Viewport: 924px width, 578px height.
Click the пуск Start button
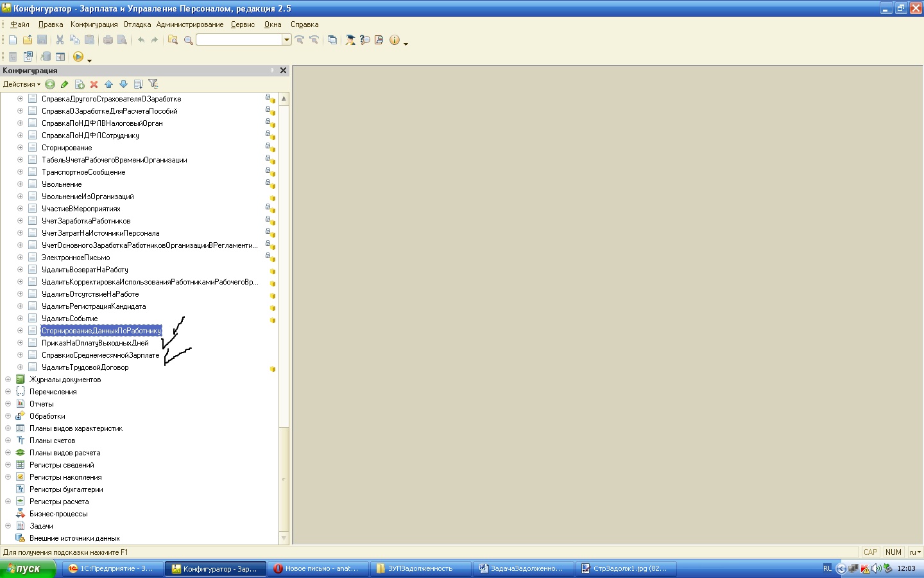pos(28,568)
